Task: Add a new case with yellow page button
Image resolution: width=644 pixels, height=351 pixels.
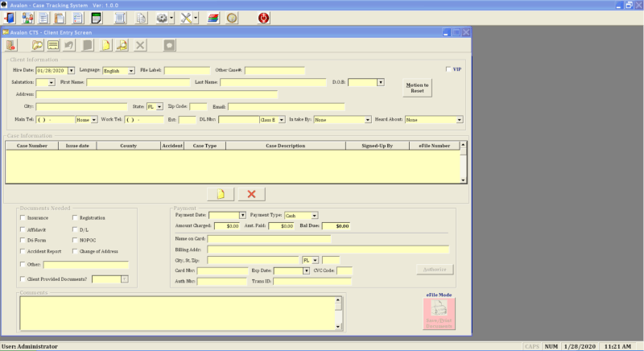Action: (221, 194)
